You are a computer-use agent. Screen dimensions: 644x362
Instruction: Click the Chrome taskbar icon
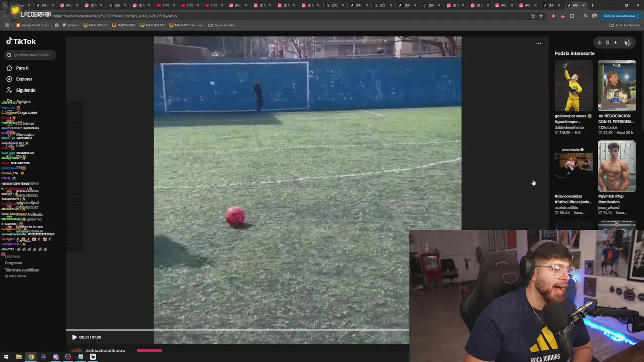31,357
